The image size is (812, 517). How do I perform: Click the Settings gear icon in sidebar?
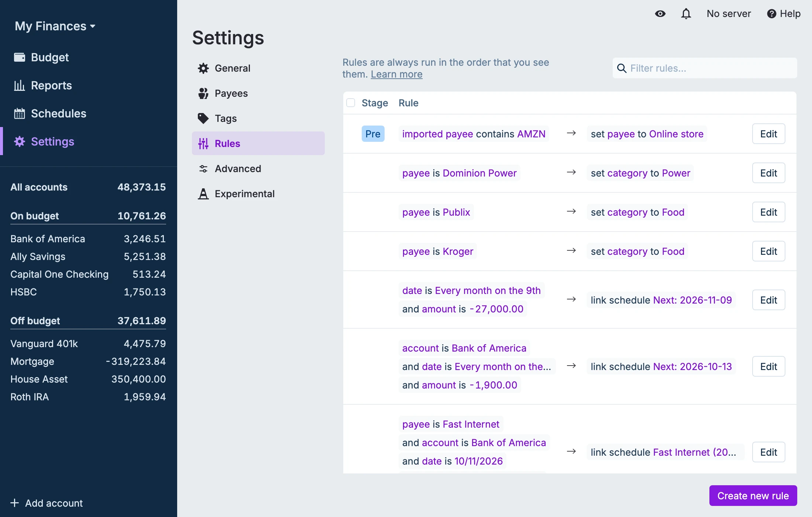click(20, 141)
